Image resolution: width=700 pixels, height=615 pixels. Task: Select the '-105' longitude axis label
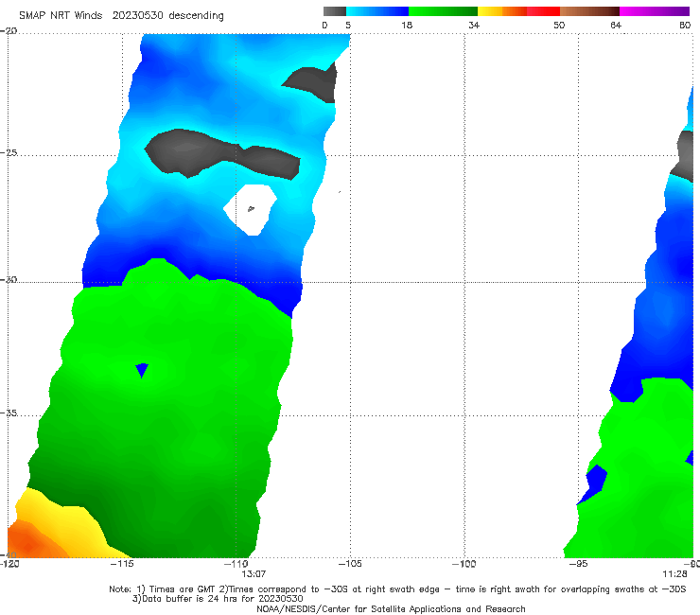coord(350,564)
